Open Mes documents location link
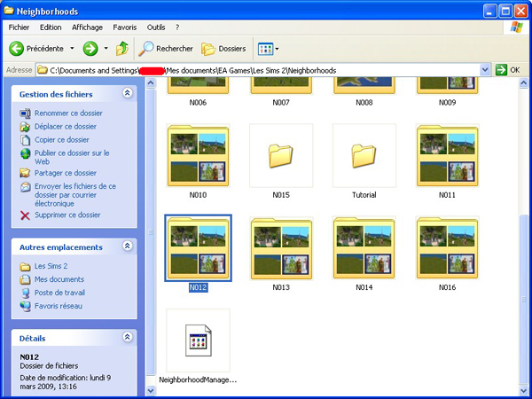The image size is (532, 399). click(59, 279)
